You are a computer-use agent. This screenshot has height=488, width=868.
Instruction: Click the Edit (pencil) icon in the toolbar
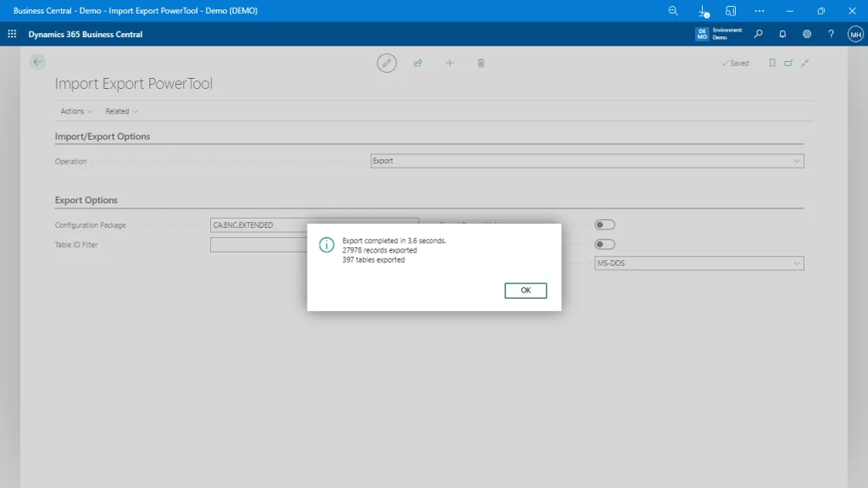387,63
